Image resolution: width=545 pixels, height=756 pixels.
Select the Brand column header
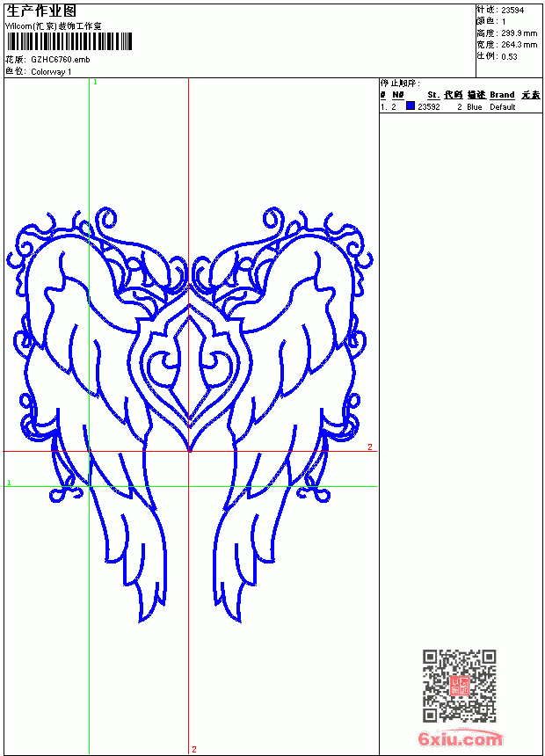point(502,95)
